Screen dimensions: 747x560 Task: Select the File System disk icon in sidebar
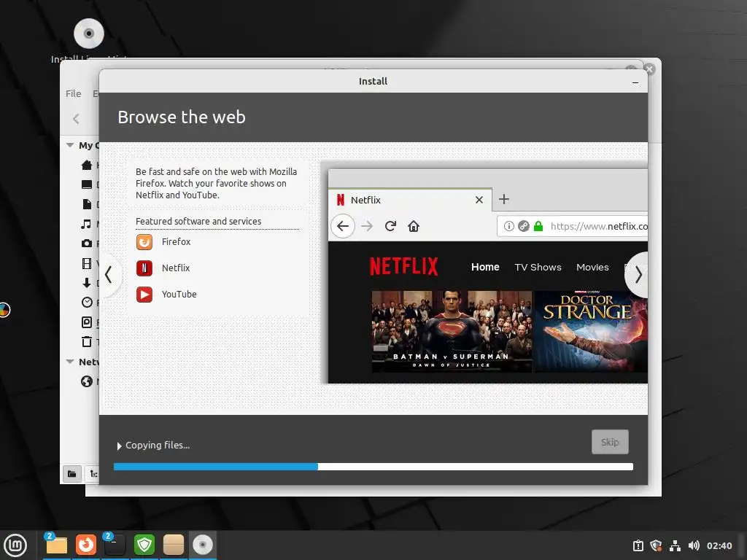click(x=87, y=322)
